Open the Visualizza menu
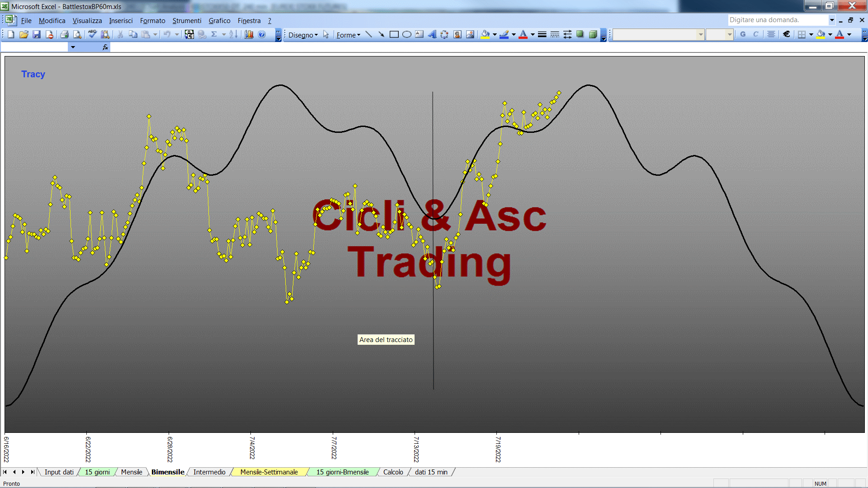The image size is (868, 488). tap(87, 20)
